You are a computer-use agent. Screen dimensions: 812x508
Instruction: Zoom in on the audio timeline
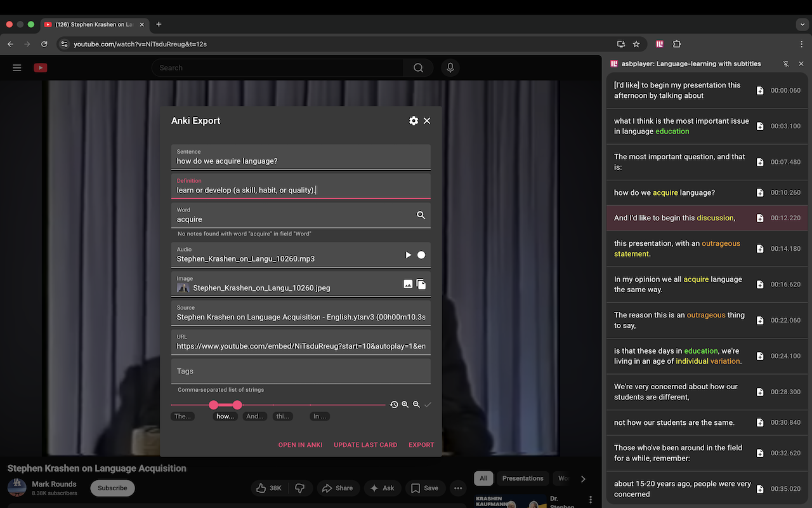(x=405, y=404)
